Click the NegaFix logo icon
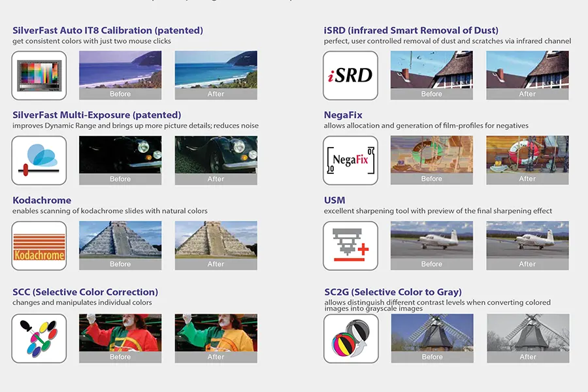 click(x=350, y=160)
